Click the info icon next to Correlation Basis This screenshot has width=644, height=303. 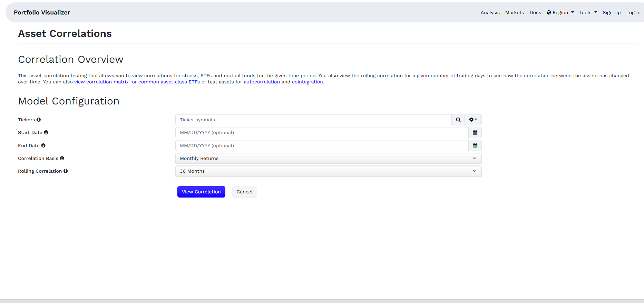[62, 158]
